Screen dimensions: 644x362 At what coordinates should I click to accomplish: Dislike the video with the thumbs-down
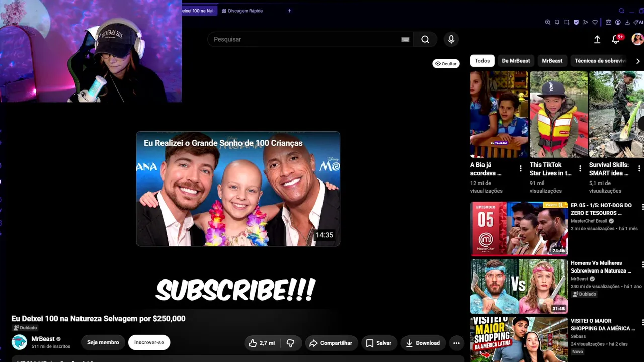coord(290,343)
